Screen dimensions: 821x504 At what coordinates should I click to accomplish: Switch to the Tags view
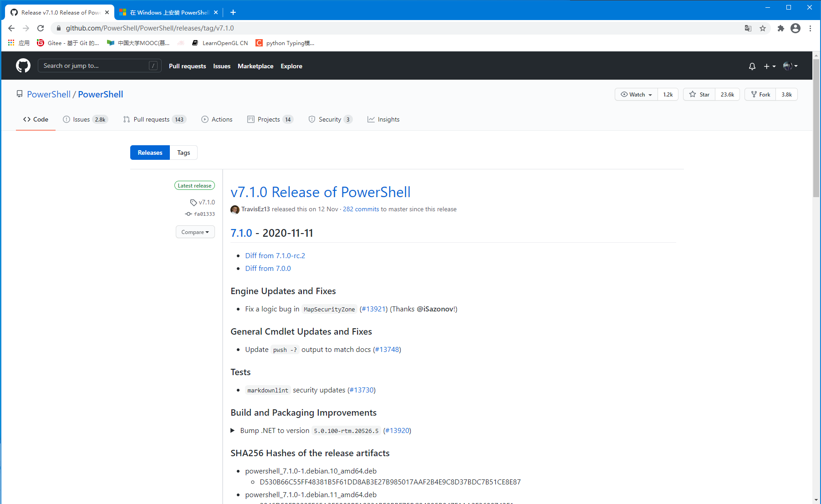[184, 153]
